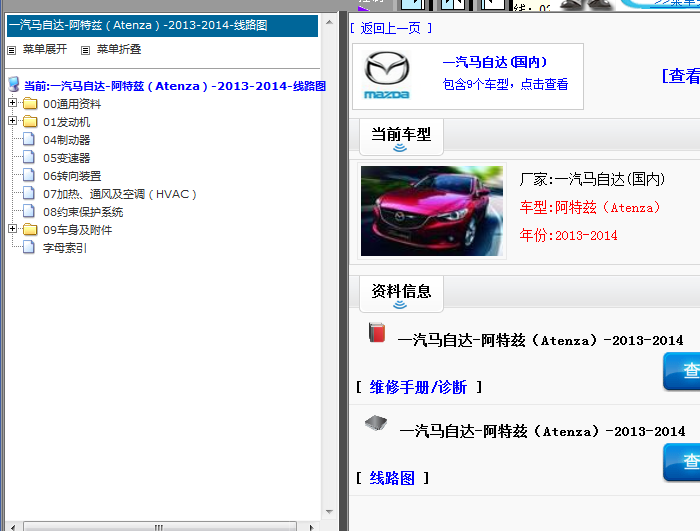Expand the 01发动机 tree node
Image resolution: width=700 pixels, height=531 pixels.
coord(12,121)
